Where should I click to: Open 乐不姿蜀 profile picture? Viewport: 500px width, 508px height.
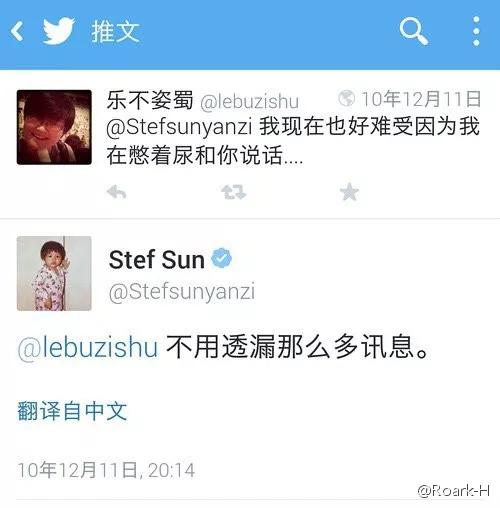pyautogui.click(x=54, y=127)
